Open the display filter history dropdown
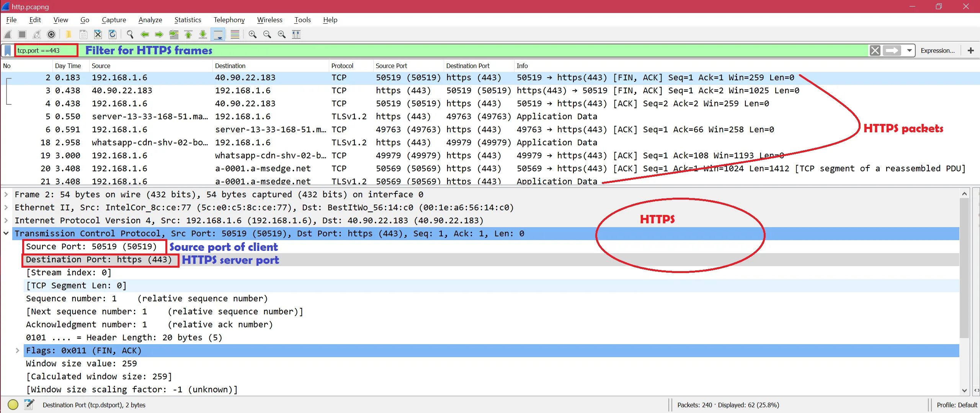 [909, 50]
